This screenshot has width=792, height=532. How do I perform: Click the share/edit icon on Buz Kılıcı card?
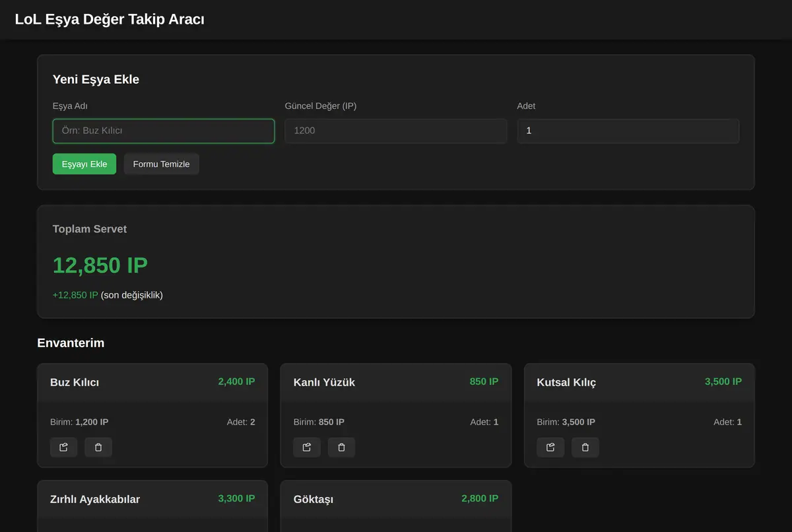click(x=64, y=448)
